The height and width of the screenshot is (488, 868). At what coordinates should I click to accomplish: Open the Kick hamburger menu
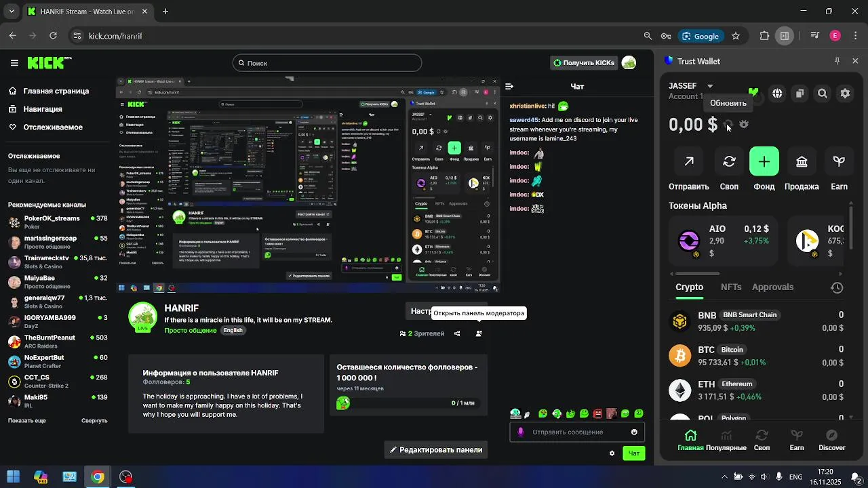(14, 63)
